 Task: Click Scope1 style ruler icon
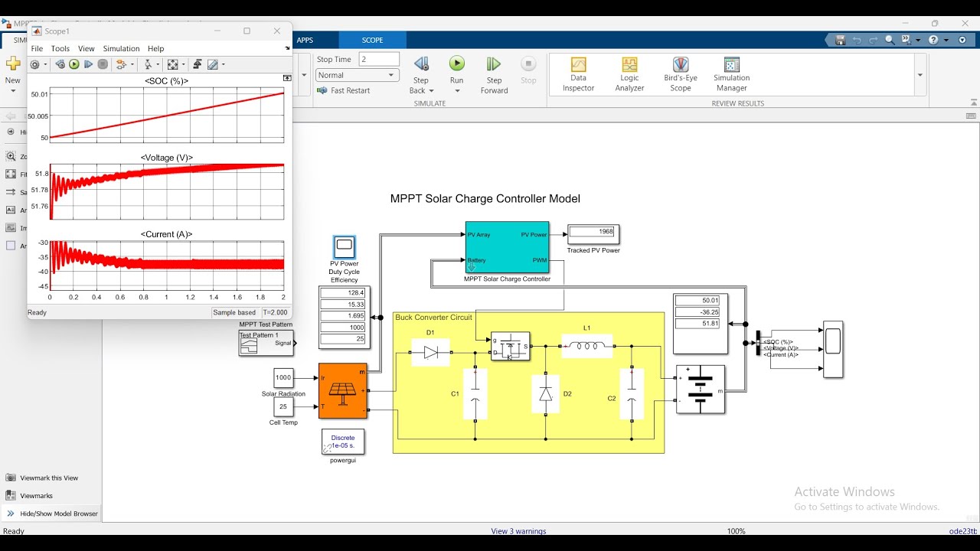tap(212, 64)
